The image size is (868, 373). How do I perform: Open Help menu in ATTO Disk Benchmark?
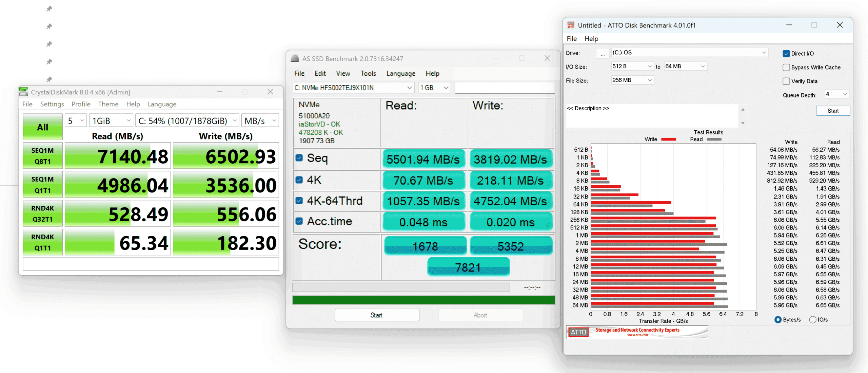pos(591,39)
